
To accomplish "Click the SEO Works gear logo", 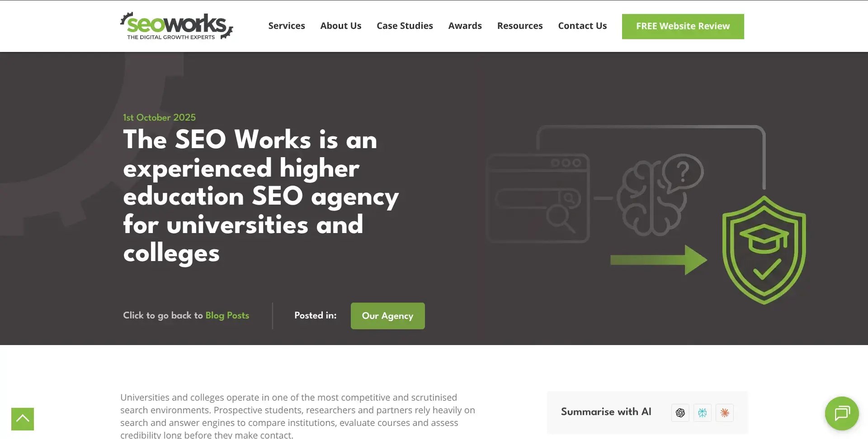I will 175,25.
